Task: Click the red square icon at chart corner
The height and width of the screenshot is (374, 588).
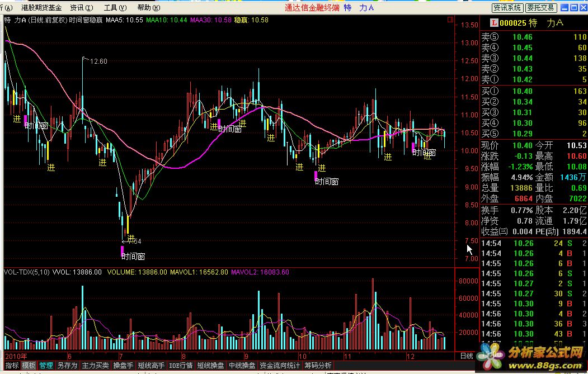Action: coord(450,20)
